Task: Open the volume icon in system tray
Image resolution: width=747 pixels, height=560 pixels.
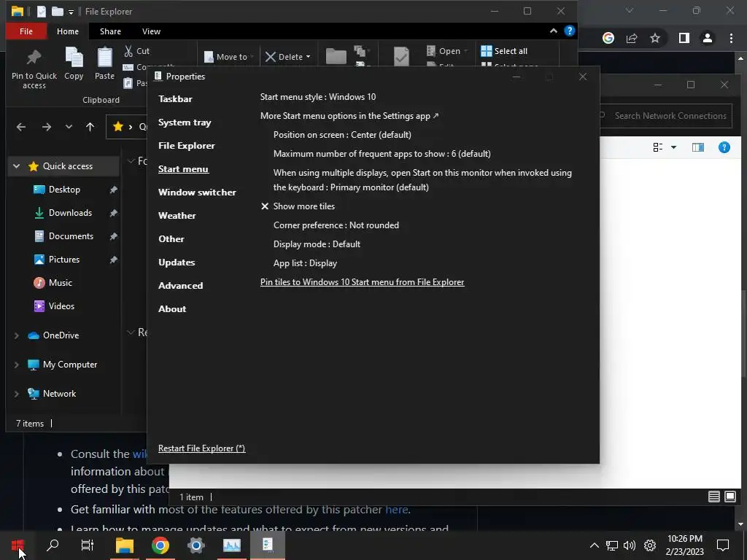Action: (x=630, y=545)
